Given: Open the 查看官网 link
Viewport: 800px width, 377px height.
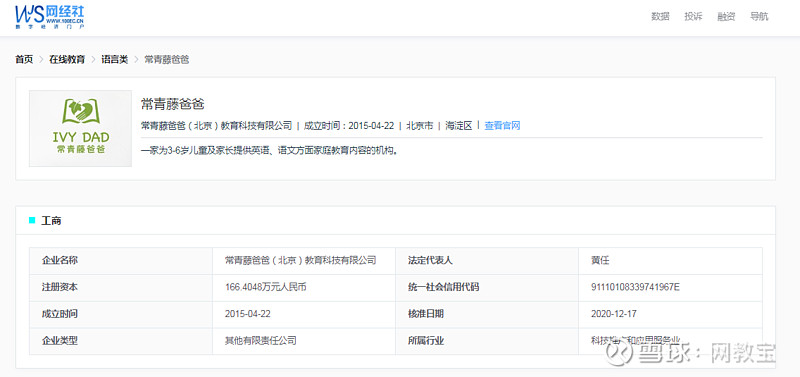Looking at the screenshot, I should 502,125.
